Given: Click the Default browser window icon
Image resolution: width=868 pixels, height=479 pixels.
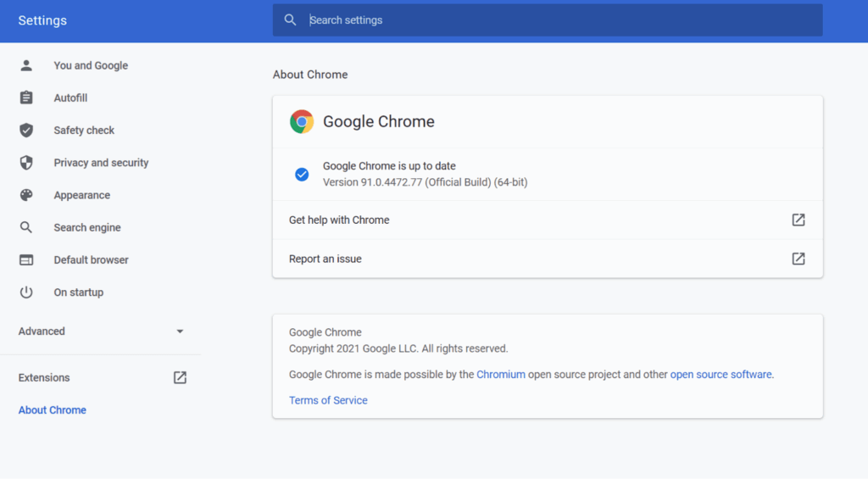Looking at the screenshot, I should coord(26,259).
